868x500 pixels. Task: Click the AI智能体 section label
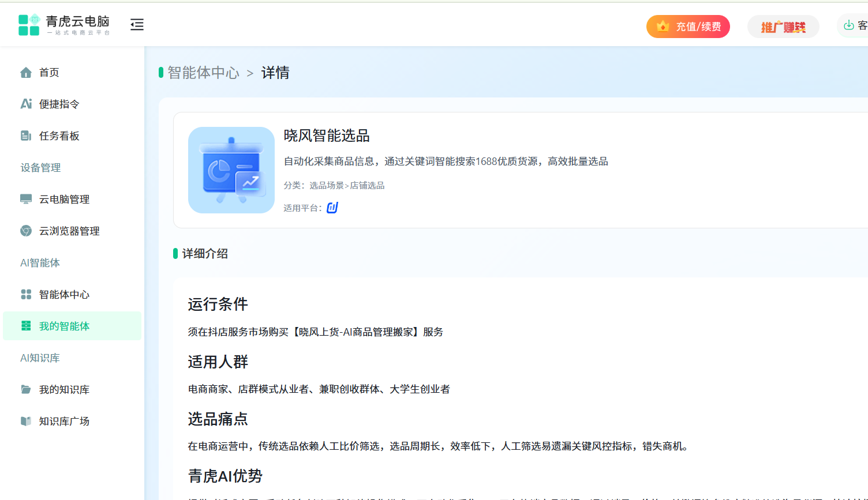tap(40, 263)
